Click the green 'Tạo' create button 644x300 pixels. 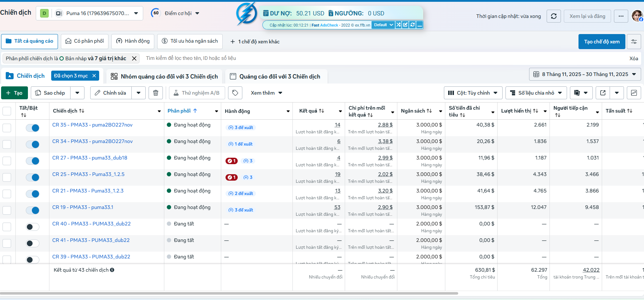pos(14,93)
